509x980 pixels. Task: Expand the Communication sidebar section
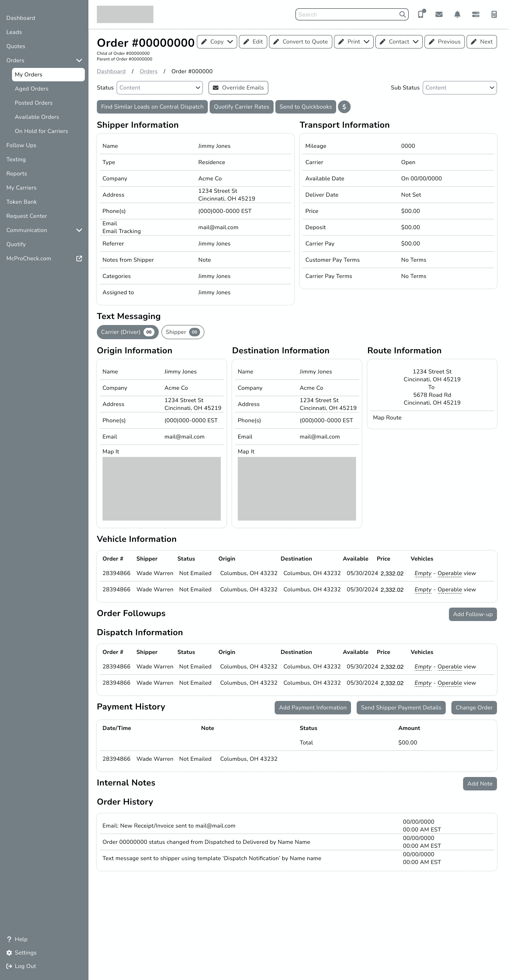coord(79,230)
